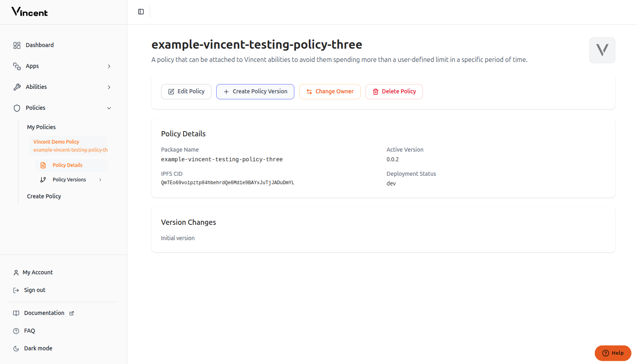
Task: Click the Dashboard grid icon
Action: pyautogui.click(x=17, y=45)
